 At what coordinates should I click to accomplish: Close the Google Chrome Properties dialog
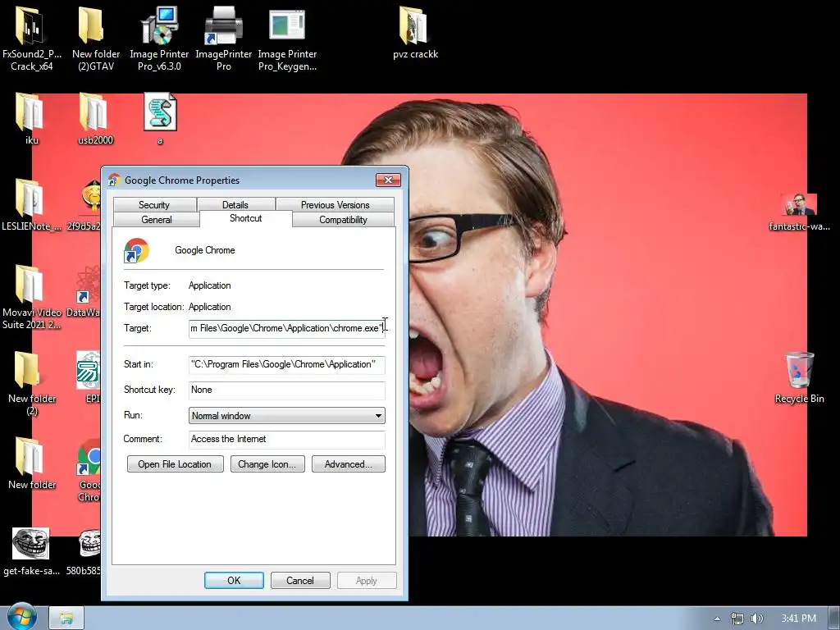[x=388, y=180]
